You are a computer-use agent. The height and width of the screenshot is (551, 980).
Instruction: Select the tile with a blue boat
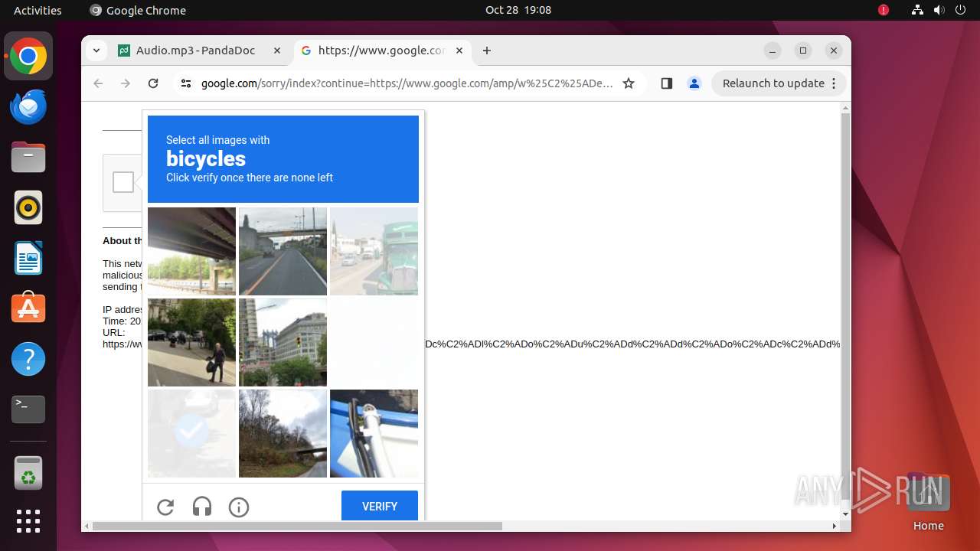click(x=374, y=433)
